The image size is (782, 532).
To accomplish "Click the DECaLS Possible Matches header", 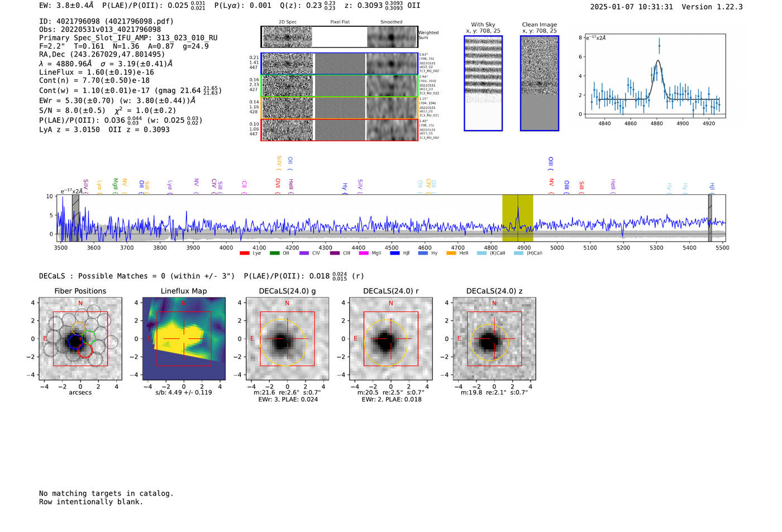I will point(137,276).
